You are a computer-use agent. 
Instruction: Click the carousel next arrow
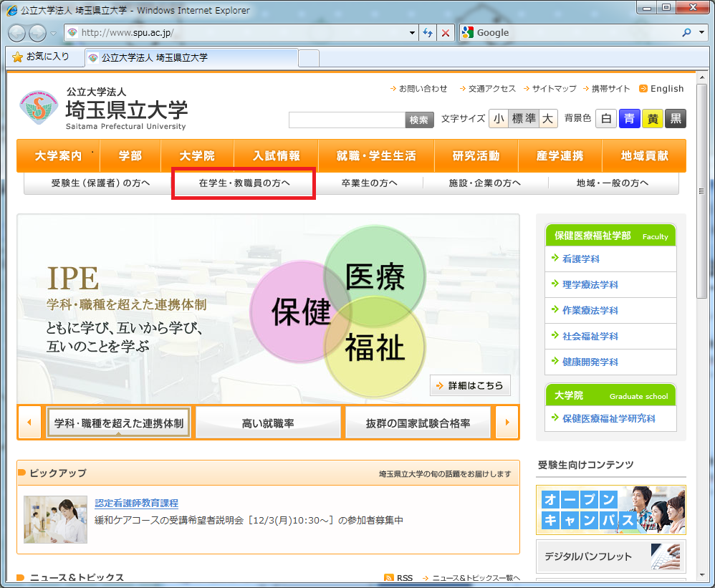pos(507,422)
